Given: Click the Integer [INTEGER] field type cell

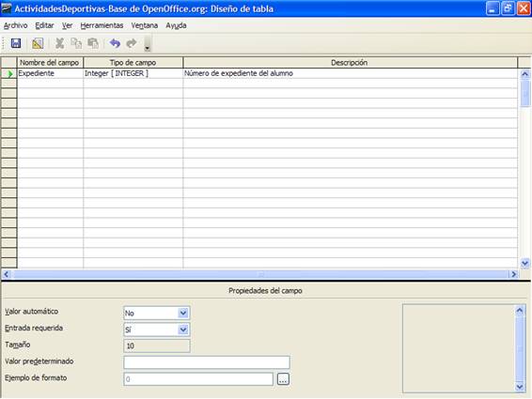Looking at the screenshot, I should (133, 73).
